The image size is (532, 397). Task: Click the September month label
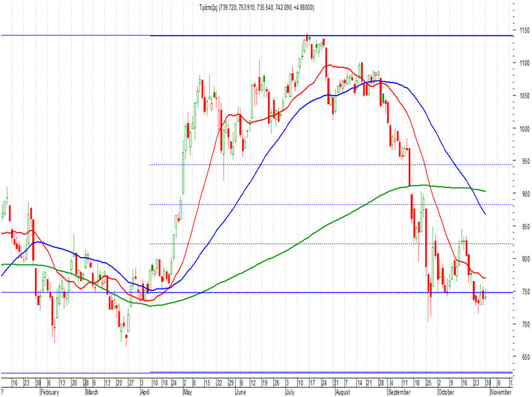tap(399, 392)
